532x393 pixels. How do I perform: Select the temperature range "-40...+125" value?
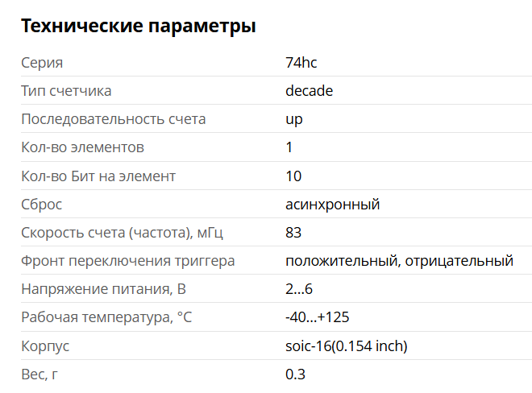317,317
